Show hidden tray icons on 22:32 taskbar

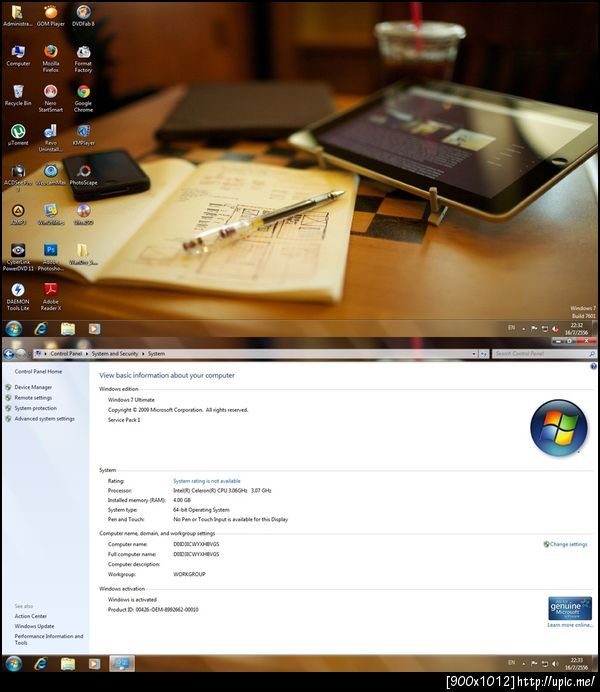[524, 329]
